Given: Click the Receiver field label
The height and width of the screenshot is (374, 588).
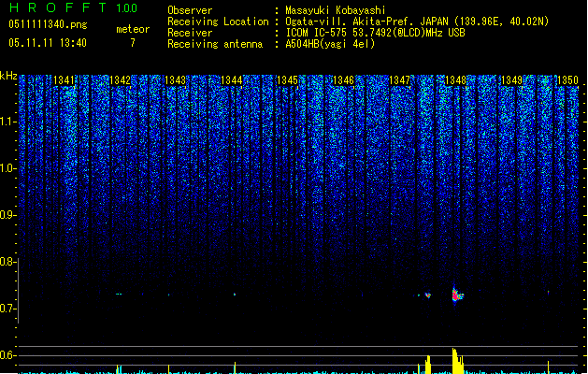Looking at the screenshot, I should [190, 33].
